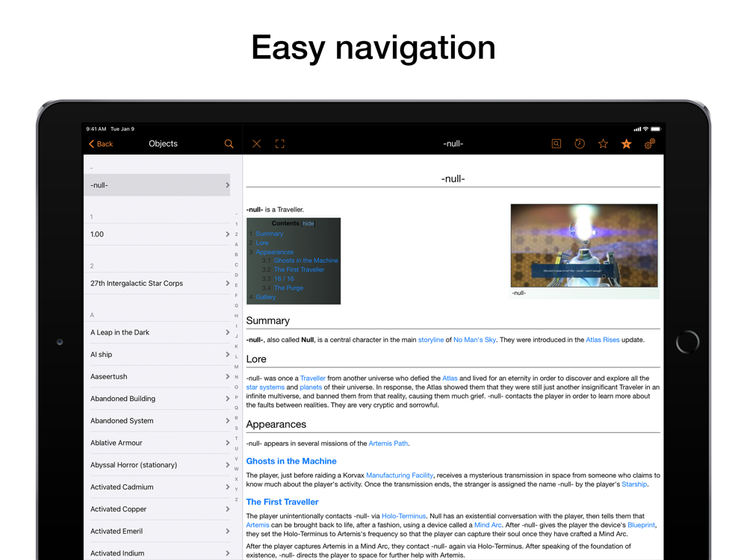Tap chevron on 1.00 row

(x=227, y=234)
